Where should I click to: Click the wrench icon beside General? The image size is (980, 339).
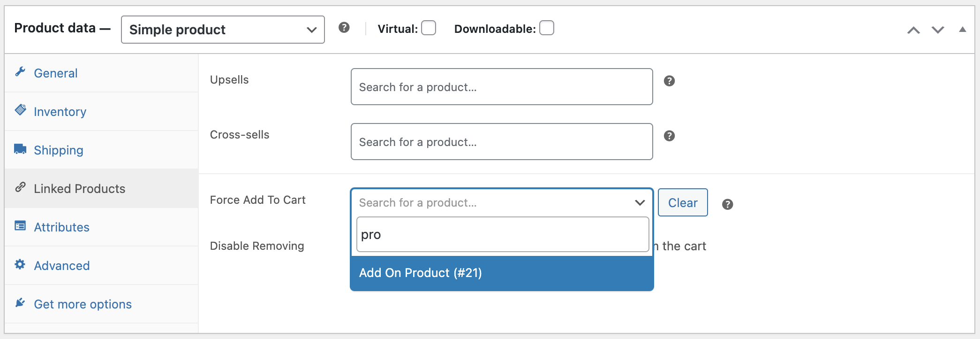pyautogui.click(x=20, y=72)
